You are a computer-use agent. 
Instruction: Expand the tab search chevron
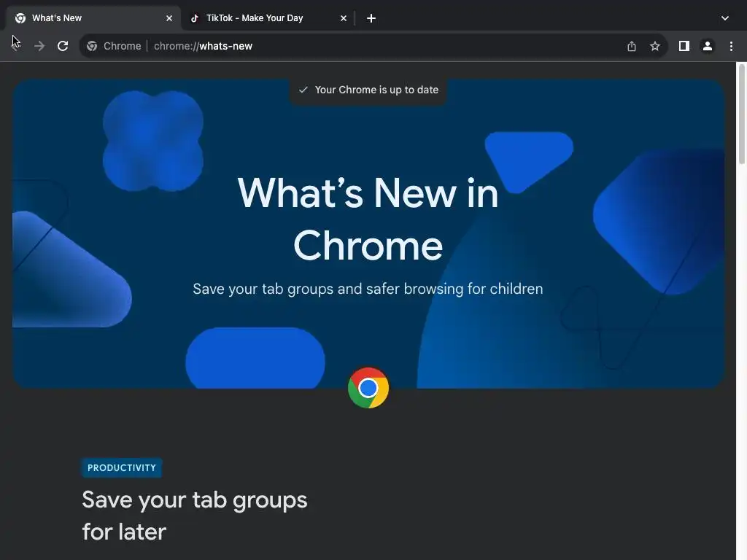pos(725,18)
